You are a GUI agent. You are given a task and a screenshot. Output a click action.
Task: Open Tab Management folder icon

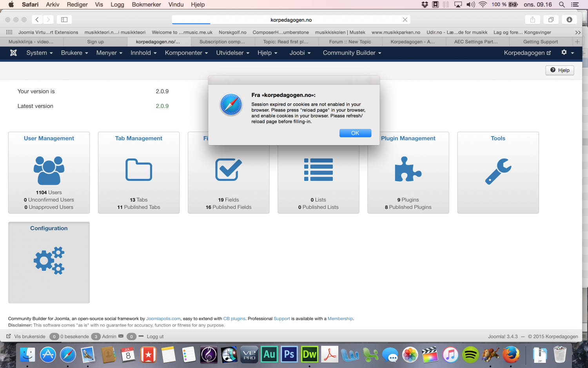139,169
